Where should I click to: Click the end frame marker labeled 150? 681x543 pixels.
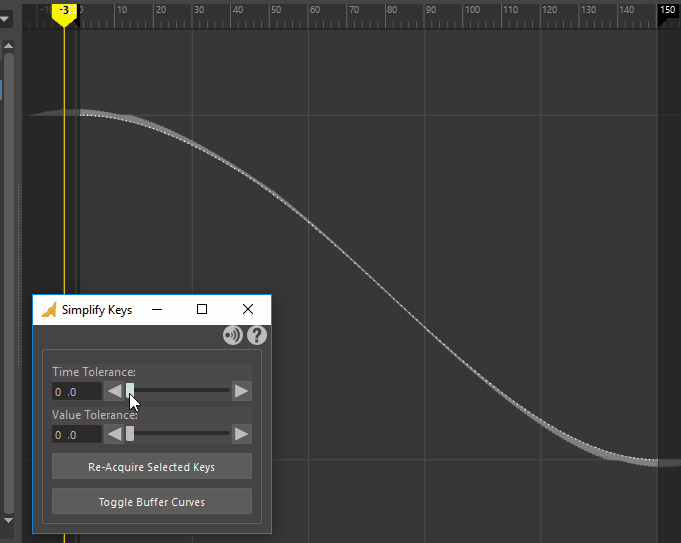coord(668,10)
